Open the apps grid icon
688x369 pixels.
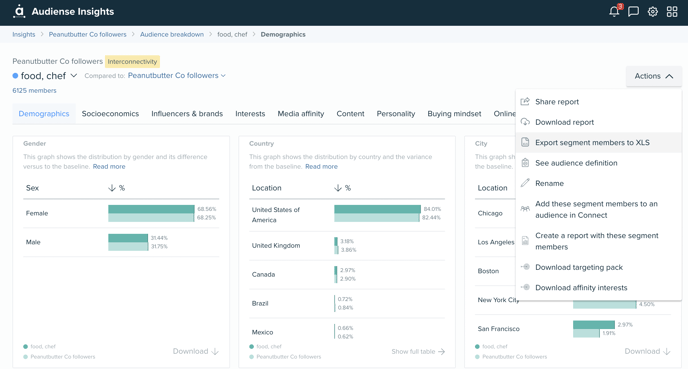coord(672,12)
